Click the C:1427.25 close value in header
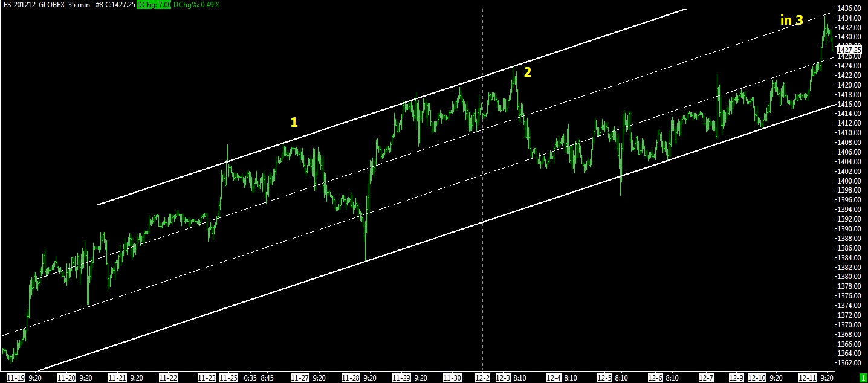Viewport: 868px width, 383px height. 121,5
